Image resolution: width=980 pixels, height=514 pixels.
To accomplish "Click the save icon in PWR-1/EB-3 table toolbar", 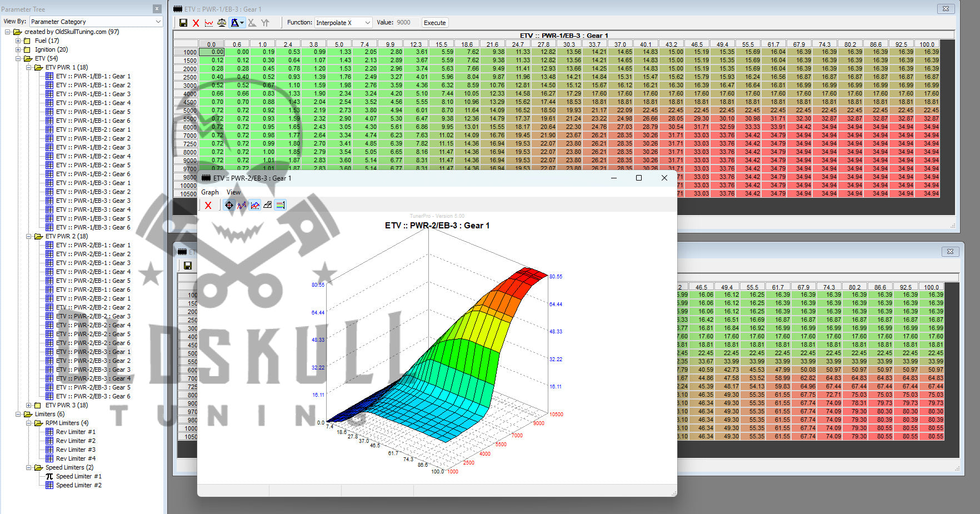I will (183, 23).
